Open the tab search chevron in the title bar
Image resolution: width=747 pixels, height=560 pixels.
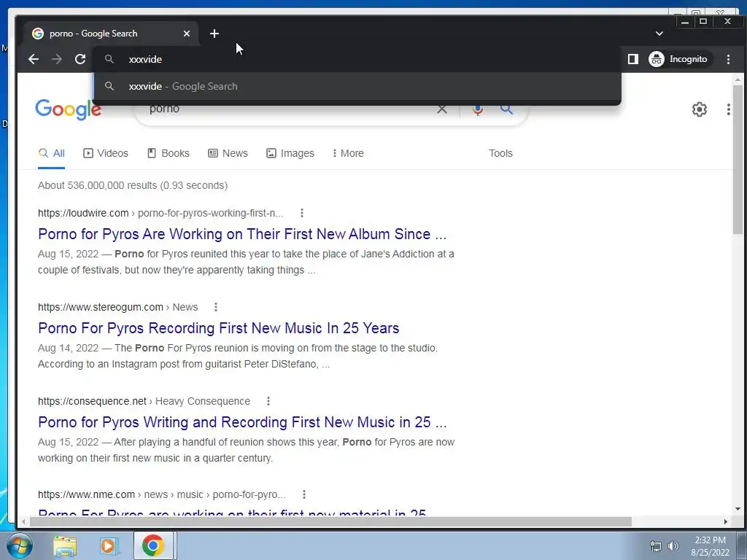tap(659, 34)
